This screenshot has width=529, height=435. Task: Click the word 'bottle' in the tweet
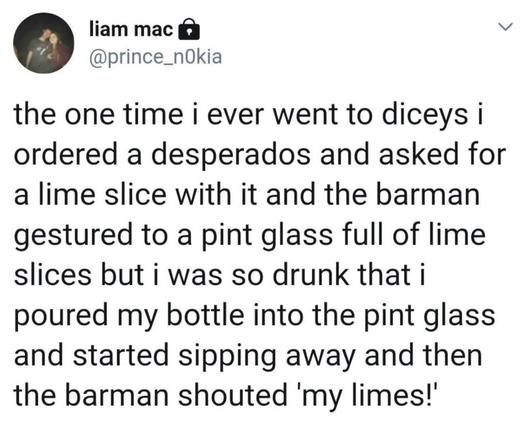coord(206,314)
